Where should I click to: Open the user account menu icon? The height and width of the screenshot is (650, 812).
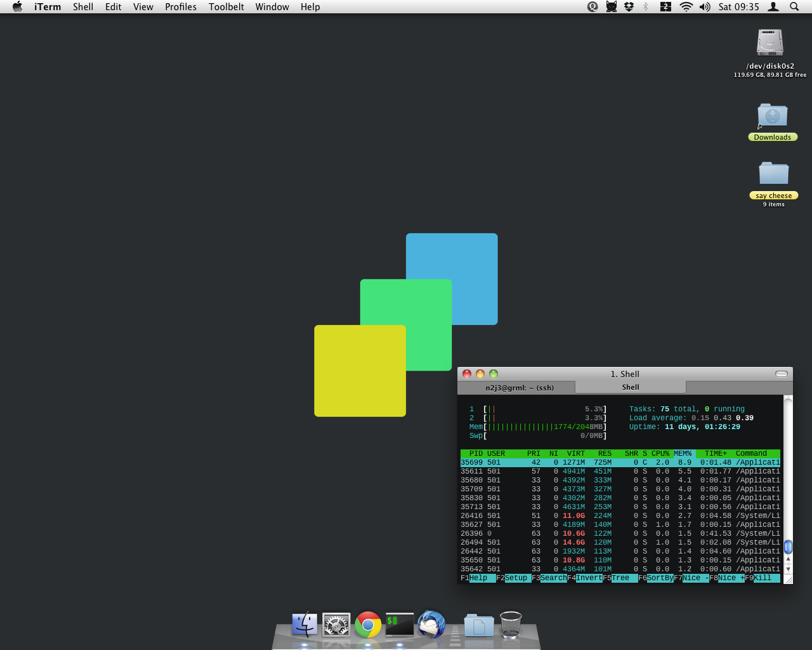pos(773,6)
